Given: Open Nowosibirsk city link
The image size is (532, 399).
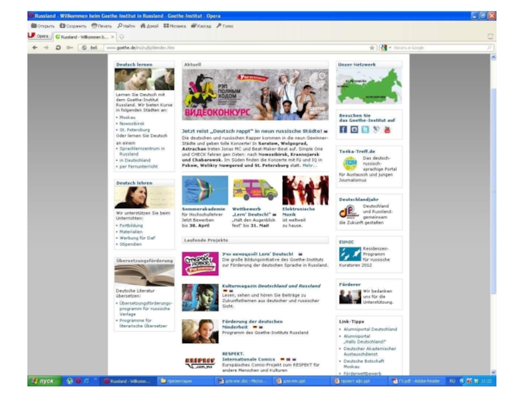Looking at the screenshot, I should click(x=132, y=124).
